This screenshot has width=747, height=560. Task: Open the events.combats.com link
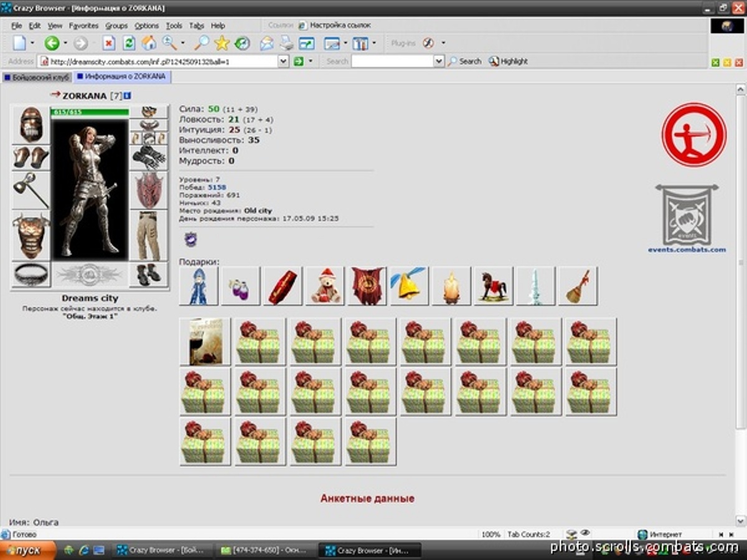tap(687, 250)
